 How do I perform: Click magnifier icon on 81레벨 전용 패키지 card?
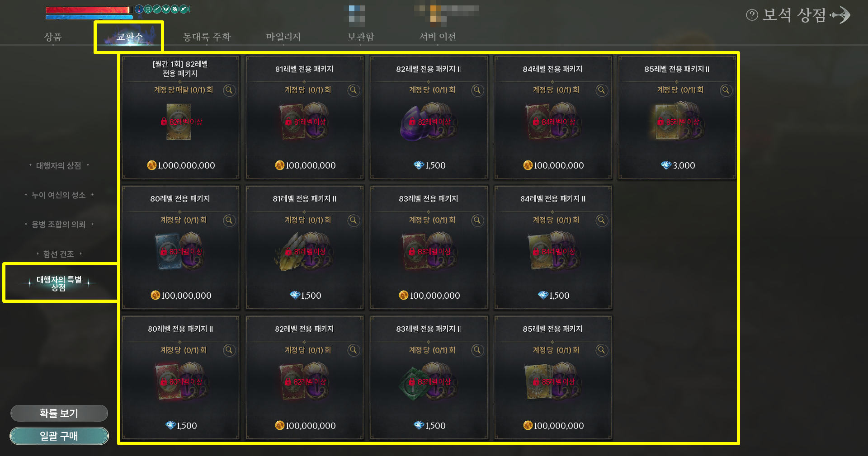[353, 90]
